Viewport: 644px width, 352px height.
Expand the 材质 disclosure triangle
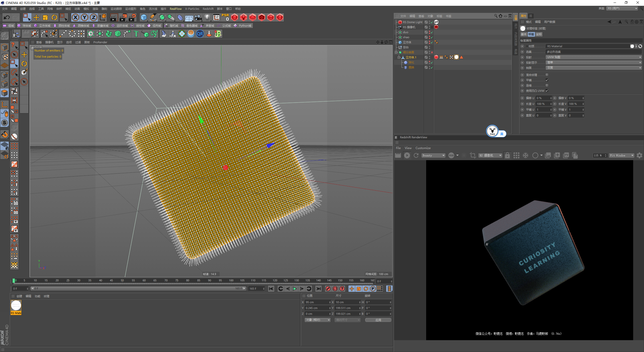527,46
